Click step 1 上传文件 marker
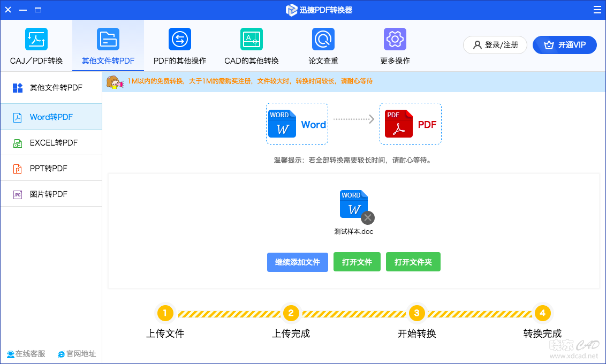 coord(165,313)
